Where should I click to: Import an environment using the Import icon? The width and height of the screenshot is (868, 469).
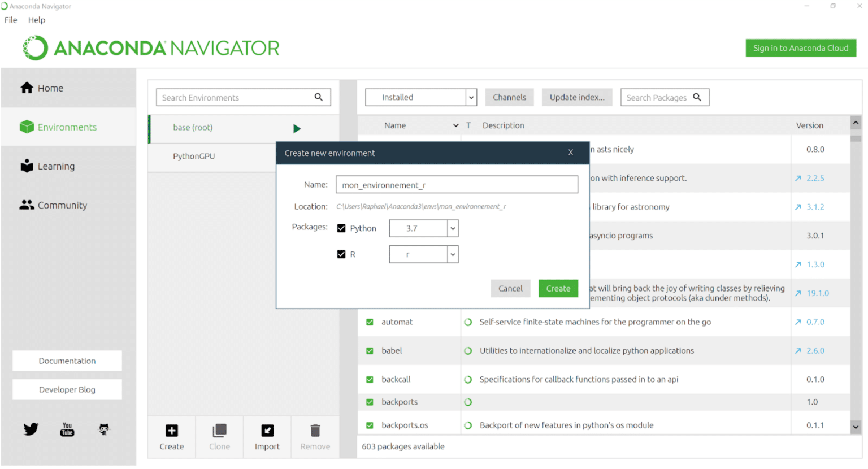pyautogui.click(x=267, y=436)
